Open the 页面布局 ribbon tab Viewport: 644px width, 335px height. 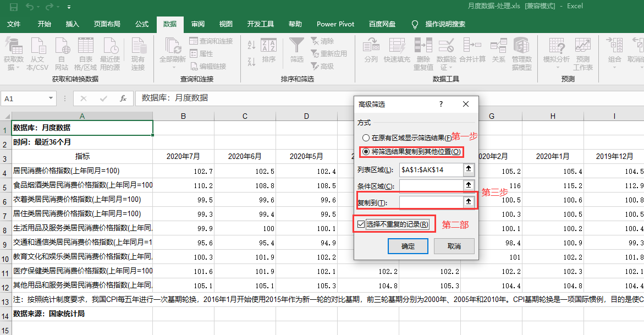(x=107, y=24)
